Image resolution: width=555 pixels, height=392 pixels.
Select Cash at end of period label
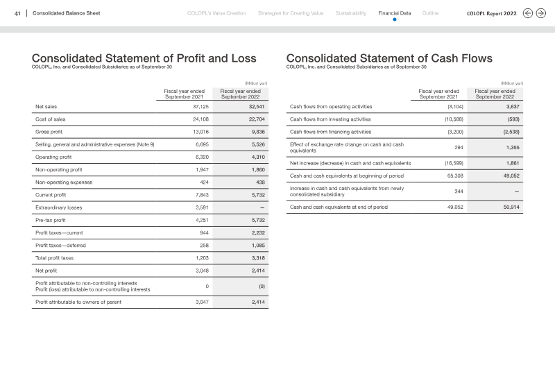click(x=339, y=207)
